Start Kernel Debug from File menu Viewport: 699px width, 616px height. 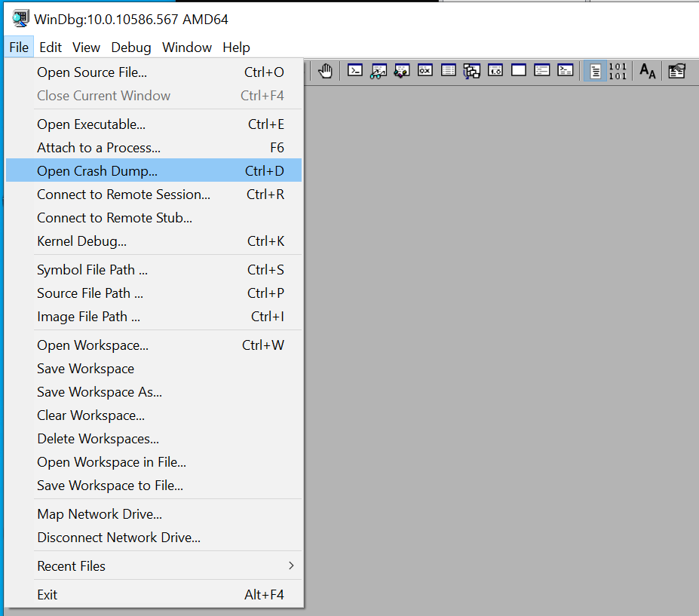point(154,241)
